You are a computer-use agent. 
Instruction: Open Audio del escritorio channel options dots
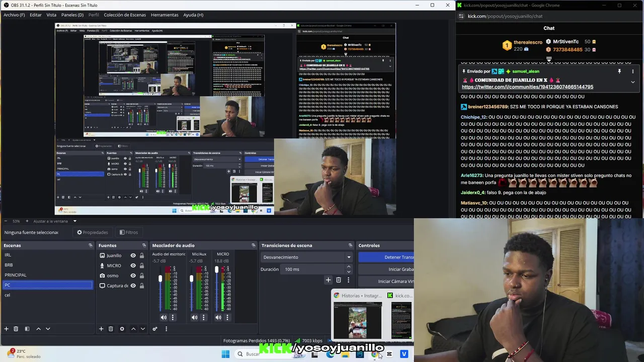pyautogui.click(x=173, y=317)
